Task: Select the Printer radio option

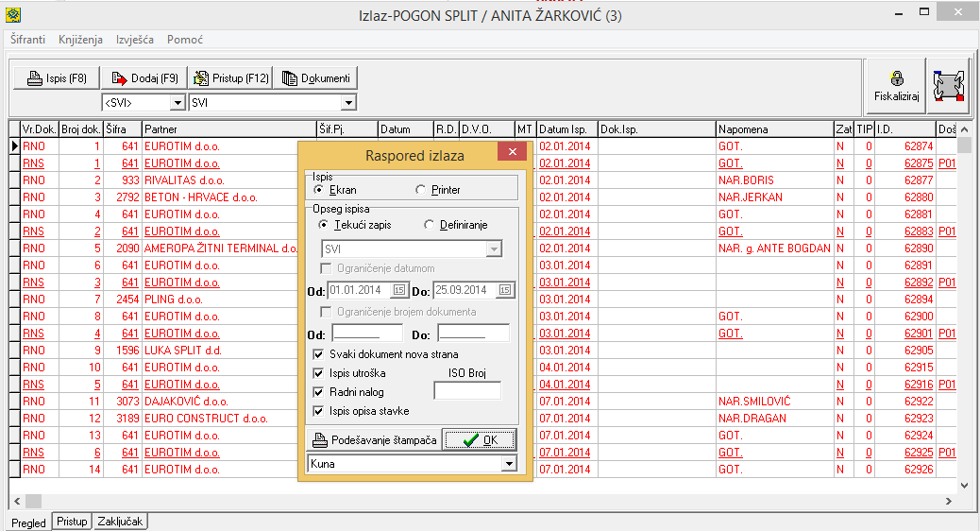Action: coord(422,190)
